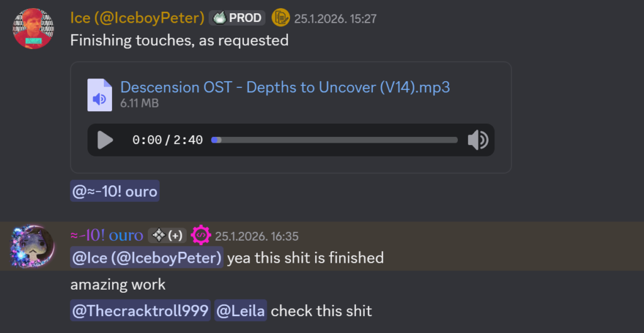Click the 15:27 message timestamp
The width and height of the screenshot is (644, 333).
point(335,19)
